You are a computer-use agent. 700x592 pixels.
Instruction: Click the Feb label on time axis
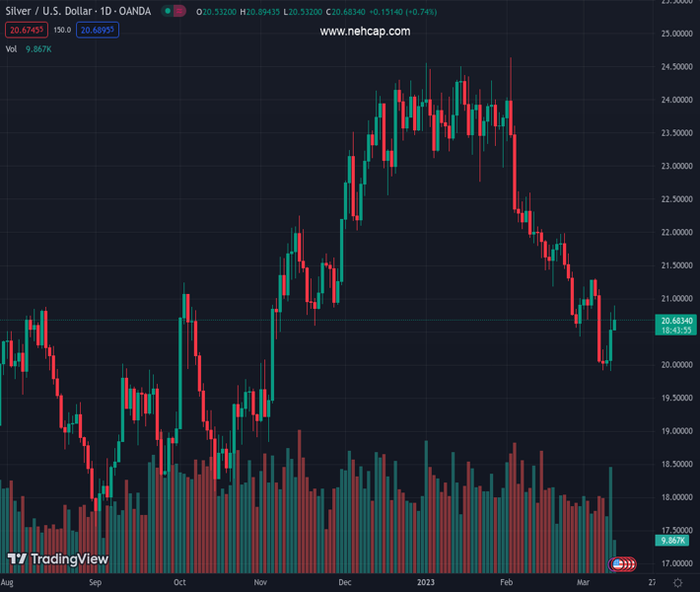click(x=506, y=583)
